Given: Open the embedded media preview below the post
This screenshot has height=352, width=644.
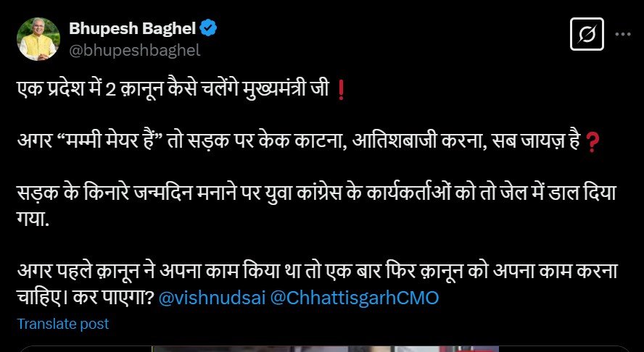Looking at the screenshot, I should pos(324,348).
